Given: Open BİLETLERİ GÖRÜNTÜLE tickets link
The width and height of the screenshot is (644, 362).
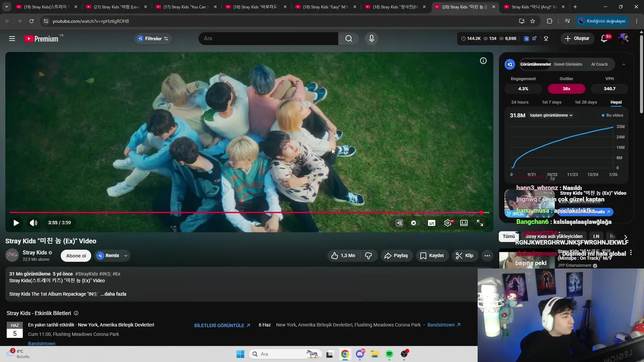Looking at the screenshot, I should [x=222, y=325].
